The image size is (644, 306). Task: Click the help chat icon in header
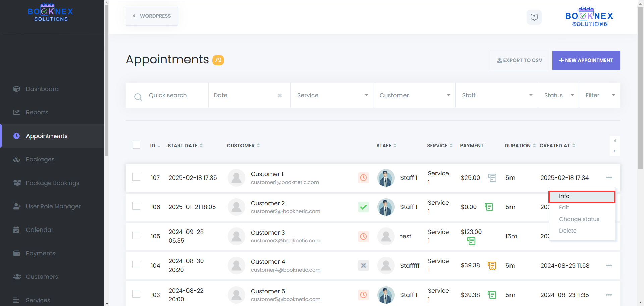pos(534,17)
